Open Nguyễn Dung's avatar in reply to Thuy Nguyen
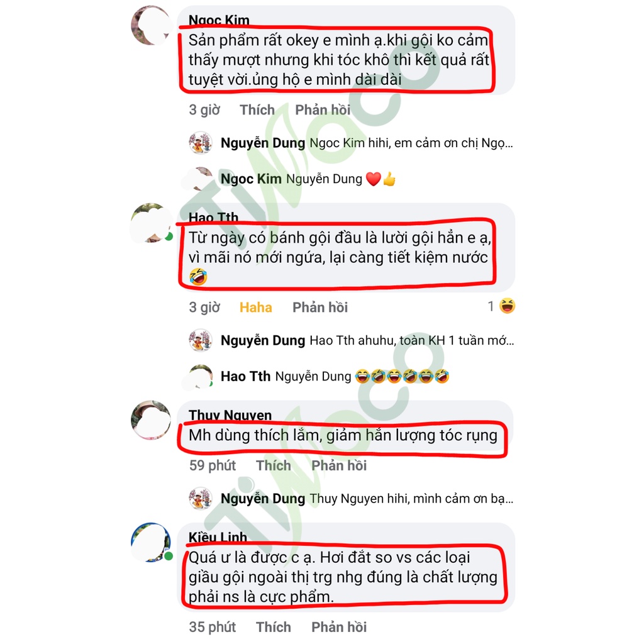 (x=200, y=498)
